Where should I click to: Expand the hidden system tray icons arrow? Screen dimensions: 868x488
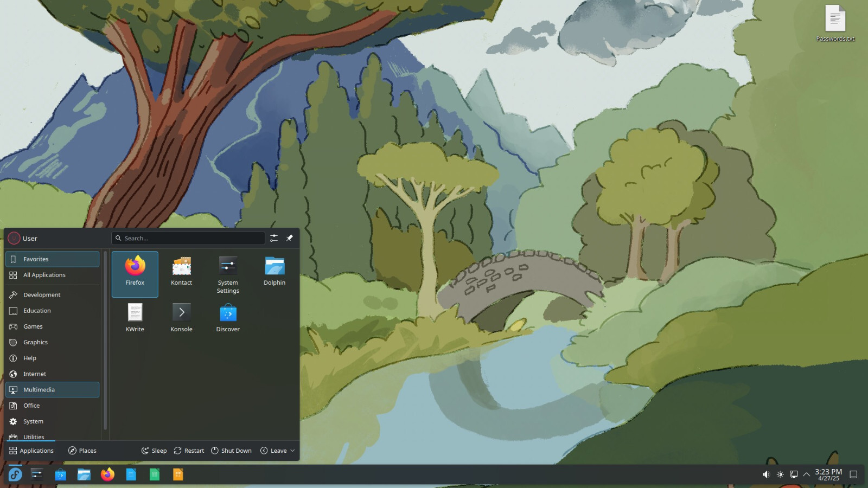[x=807, y=474]
